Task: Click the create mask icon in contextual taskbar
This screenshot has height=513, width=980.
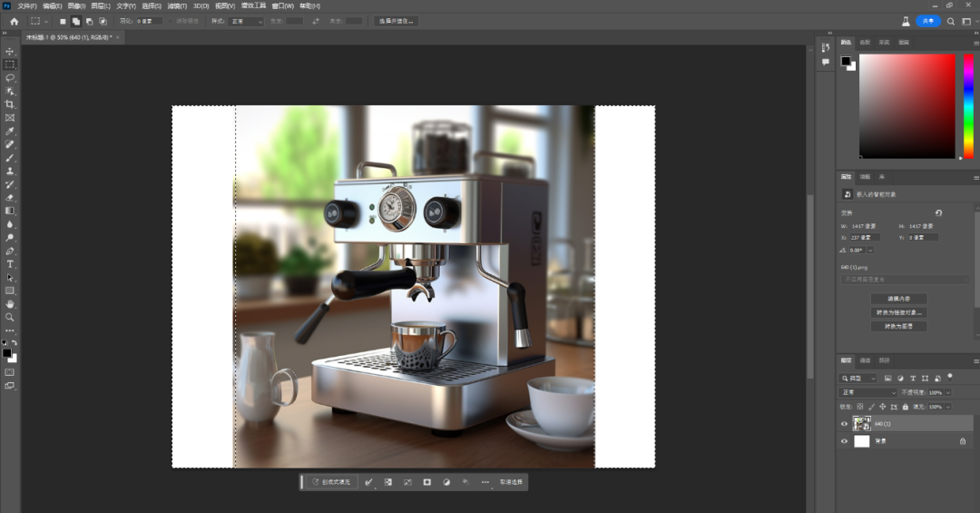Action: click(x=426, y=482)
